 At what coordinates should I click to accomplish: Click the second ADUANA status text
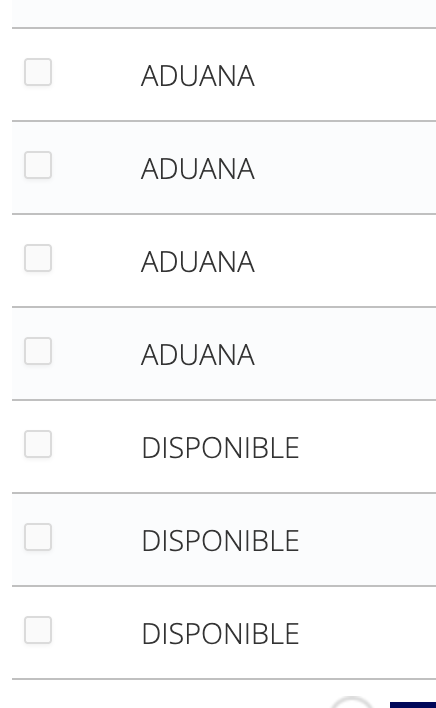pos(198,168)
